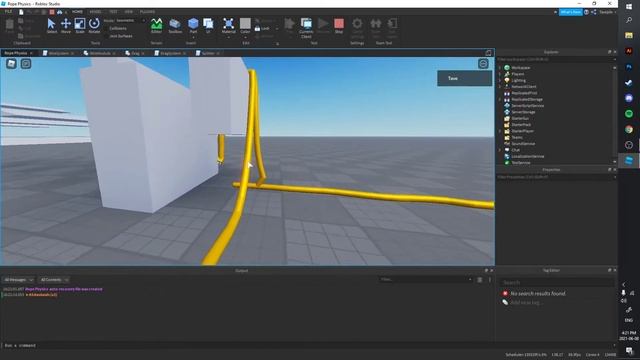Open the All Messages dropdown in Output

(18, 280)
